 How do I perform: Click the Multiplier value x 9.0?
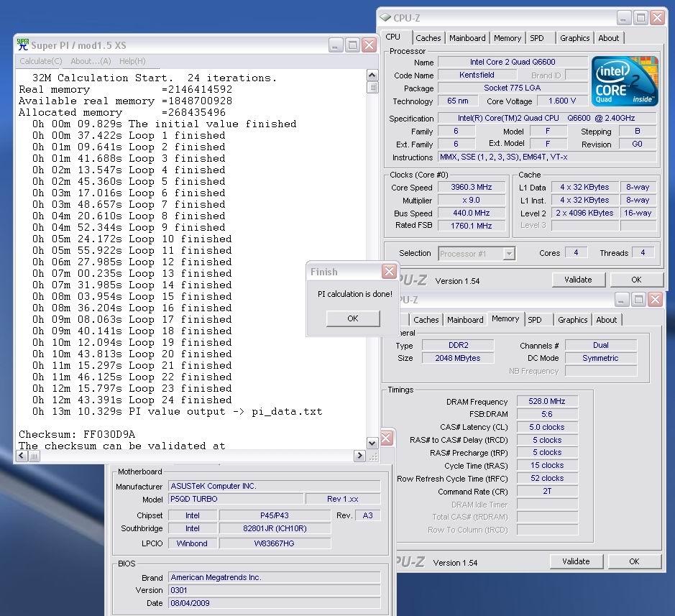click(x=472, y=200)
